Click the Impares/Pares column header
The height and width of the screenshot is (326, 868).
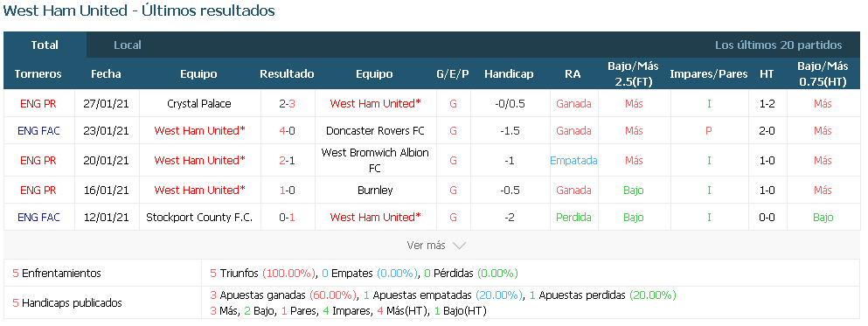(x=709, y=74)
